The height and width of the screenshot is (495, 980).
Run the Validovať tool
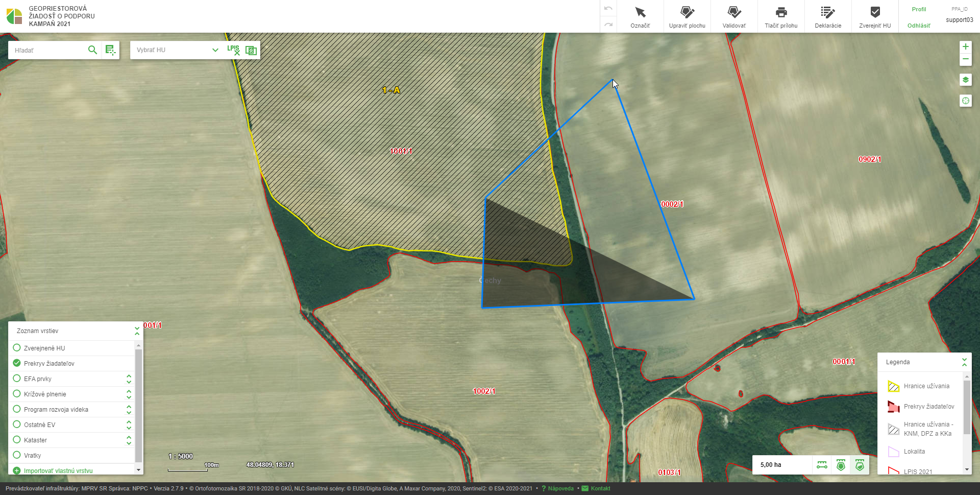click(x=734, y=16)
